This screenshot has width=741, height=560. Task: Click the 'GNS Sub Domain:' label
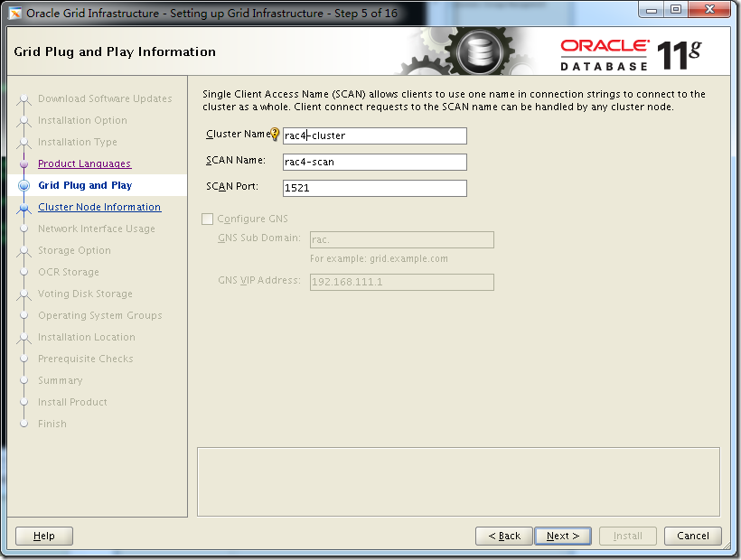point(259,238)
